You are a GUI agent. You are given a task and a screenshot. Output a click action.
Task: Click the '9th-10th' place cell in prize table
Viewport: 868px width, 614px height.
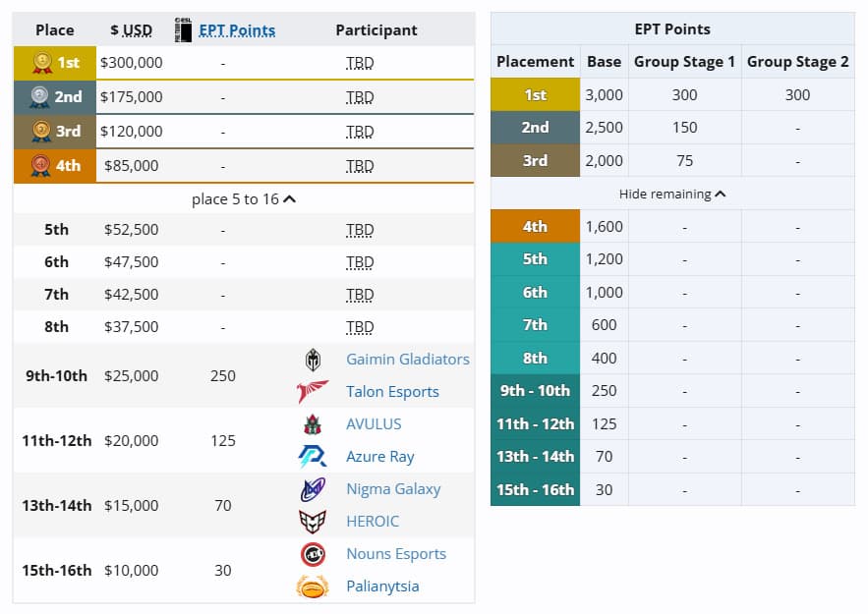tap(56, 375)
